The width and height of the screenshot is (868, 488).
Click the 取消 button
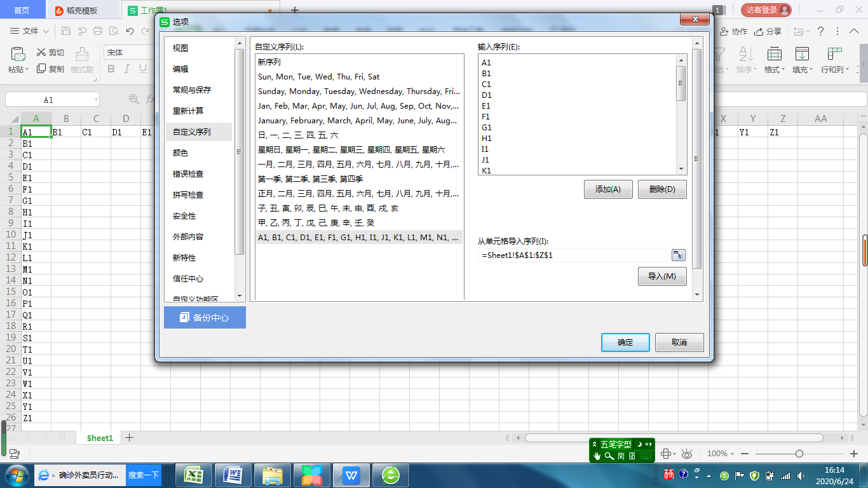(x=679, y=342)
